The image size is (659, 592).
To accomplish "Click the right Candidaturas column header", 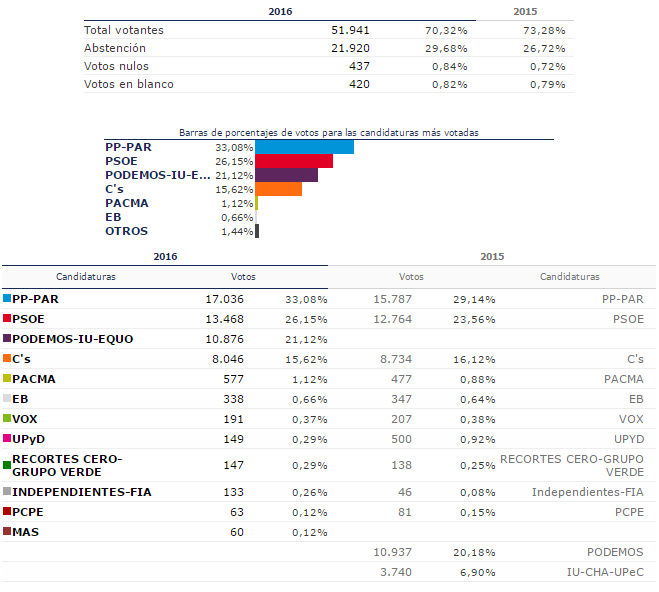I will 569,277.
